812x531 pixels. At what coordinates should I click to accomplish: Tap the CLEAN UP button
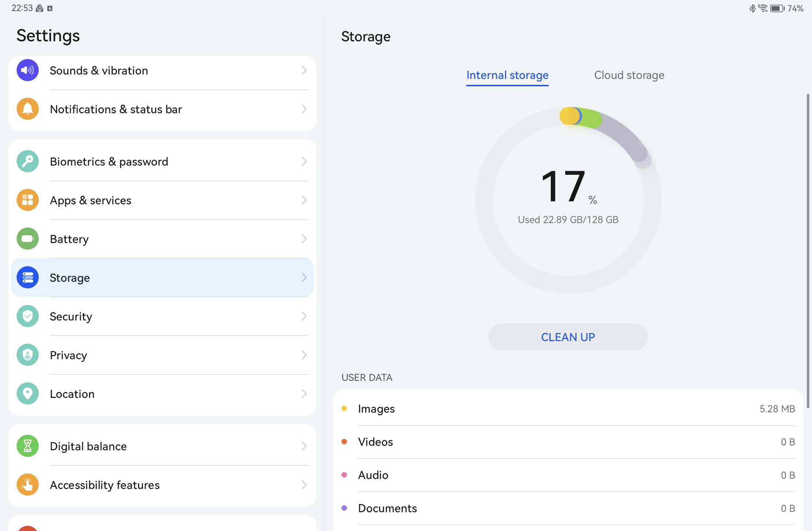point(568,337)
